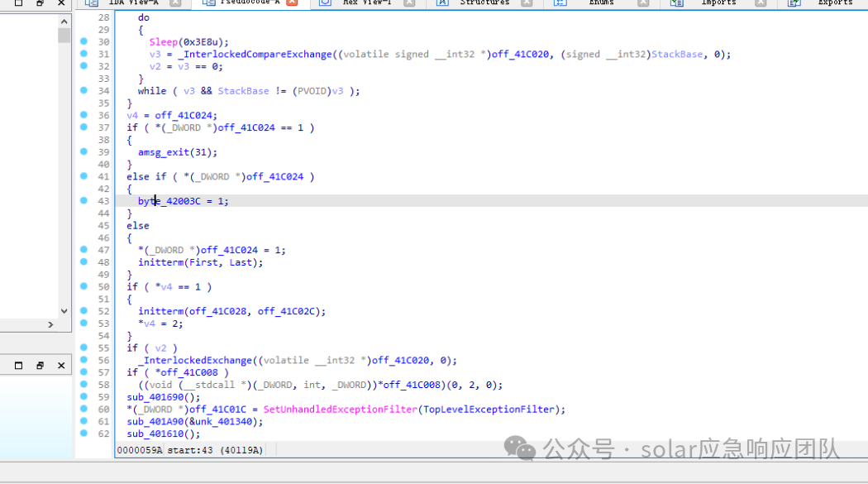Viewport: 868px width, 484px height.
Task: Toggle breakpoint dot on line 43
Action: pos(83,200)
